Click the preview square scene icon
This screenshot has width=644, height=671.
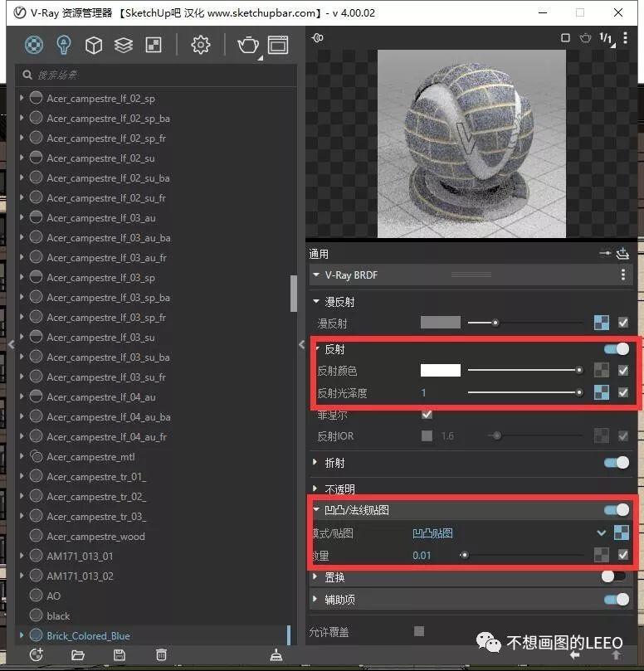tap(565, 38)
